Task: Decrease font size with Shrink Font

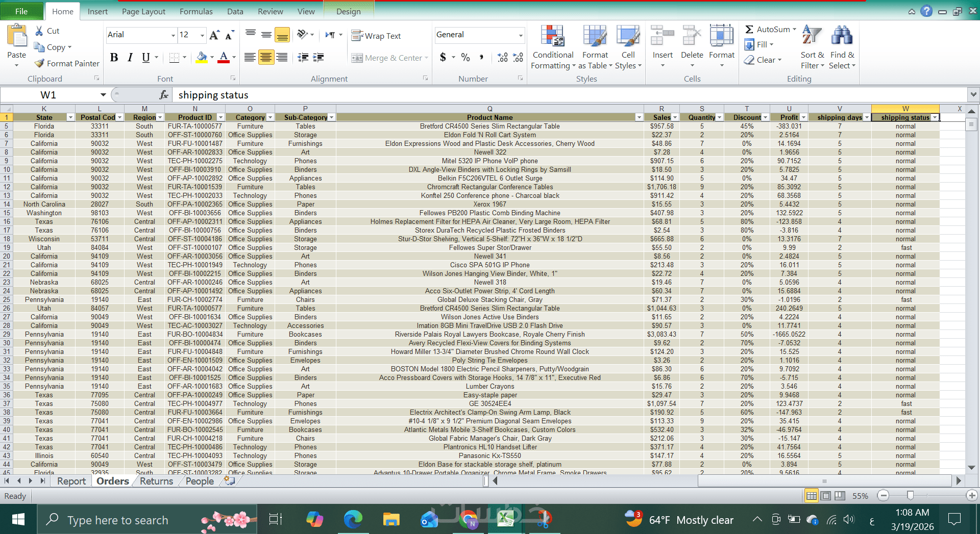Action: (230, 35)
